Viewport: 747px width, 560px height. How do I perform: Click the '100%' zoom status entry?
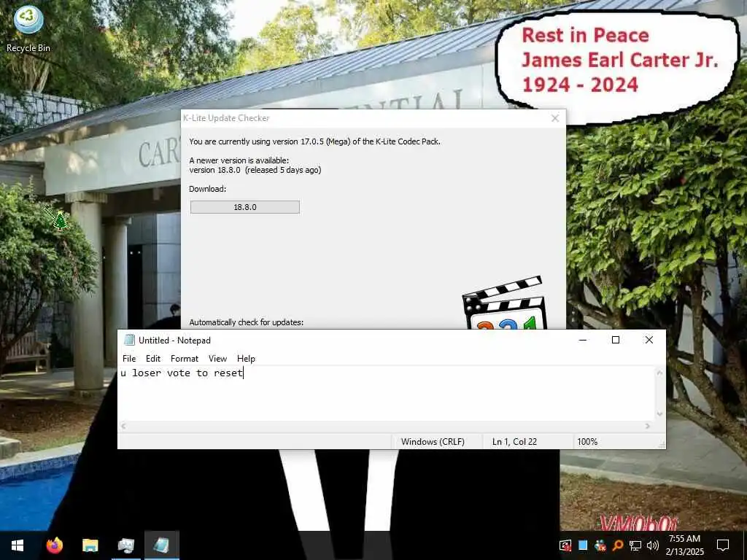pos(587,441)
